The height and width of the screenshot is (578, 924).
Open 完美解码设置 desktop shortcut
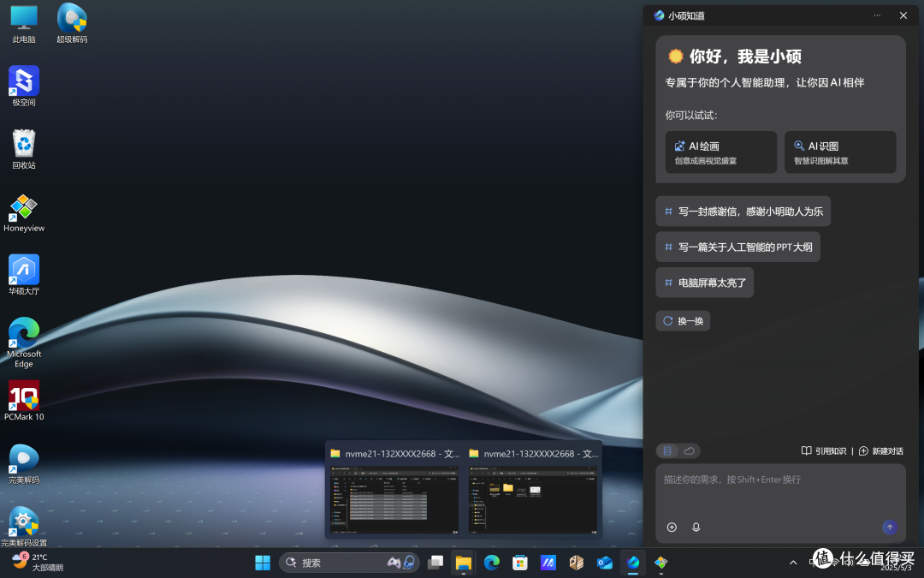[x=24, y=527]
